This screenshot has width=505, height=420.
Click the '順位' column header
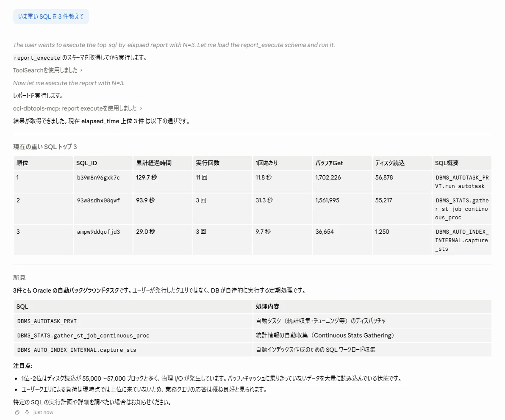coord(43,163)
